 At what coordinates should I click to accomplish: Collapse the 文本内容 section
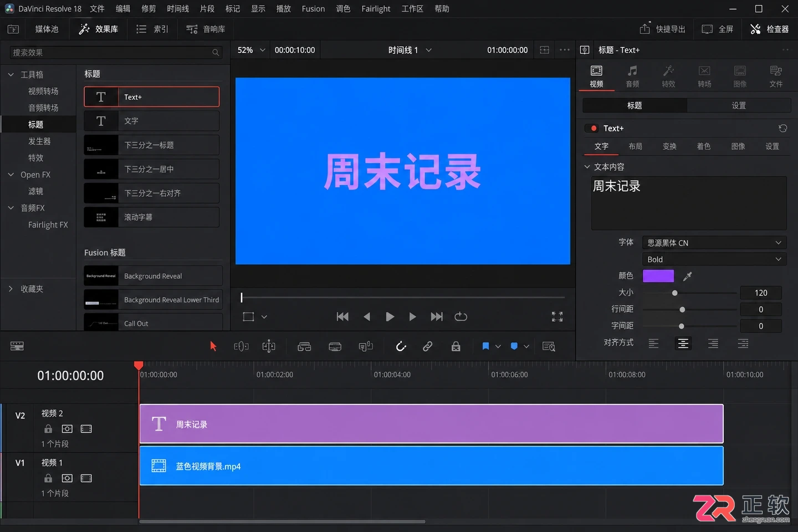point(587,167)
